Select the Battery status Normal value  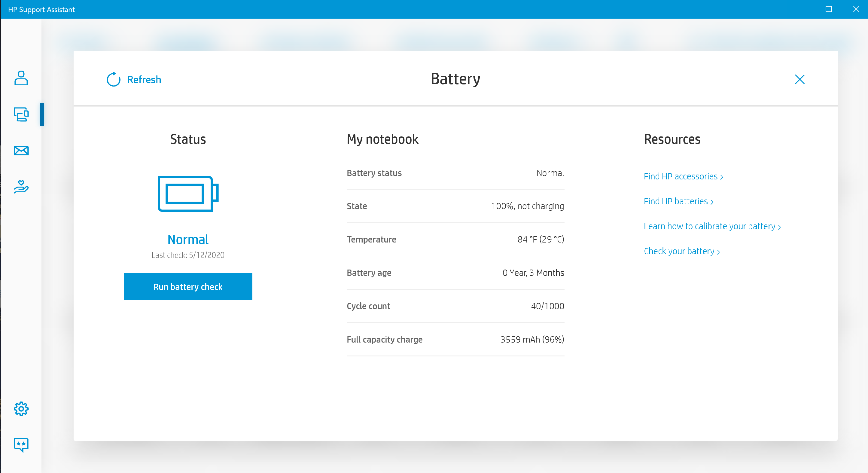point(550,173)
